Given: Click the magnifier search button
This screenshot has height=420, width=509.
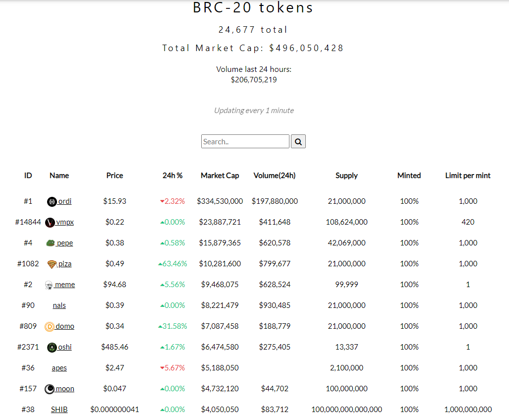Looking at the screenshot, I should pos(298,142).
